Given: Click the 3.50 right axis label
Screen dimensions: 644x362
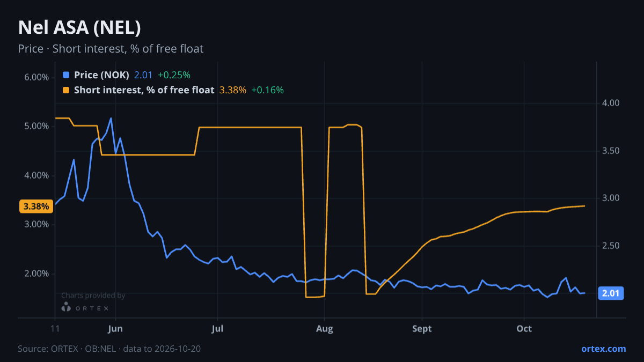Looking at the screenshot, I should coord(611,151).
